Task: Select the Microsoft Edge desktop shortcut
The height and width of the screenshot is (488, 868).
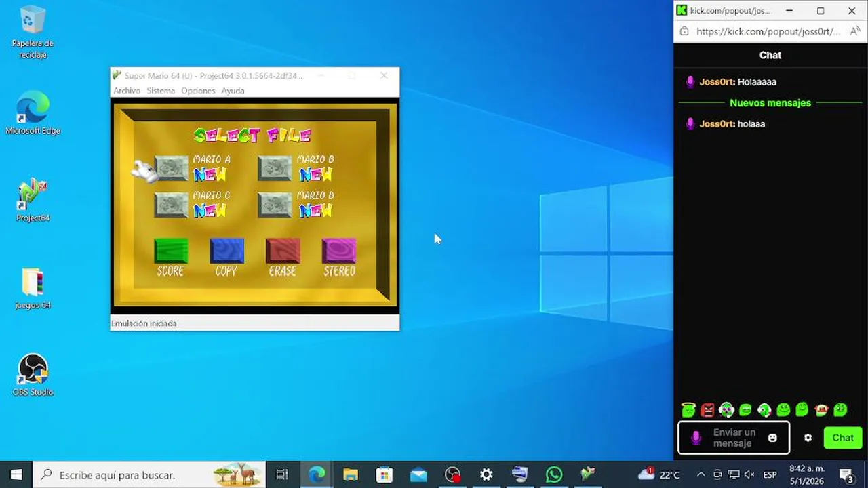Action: [33, 114]
